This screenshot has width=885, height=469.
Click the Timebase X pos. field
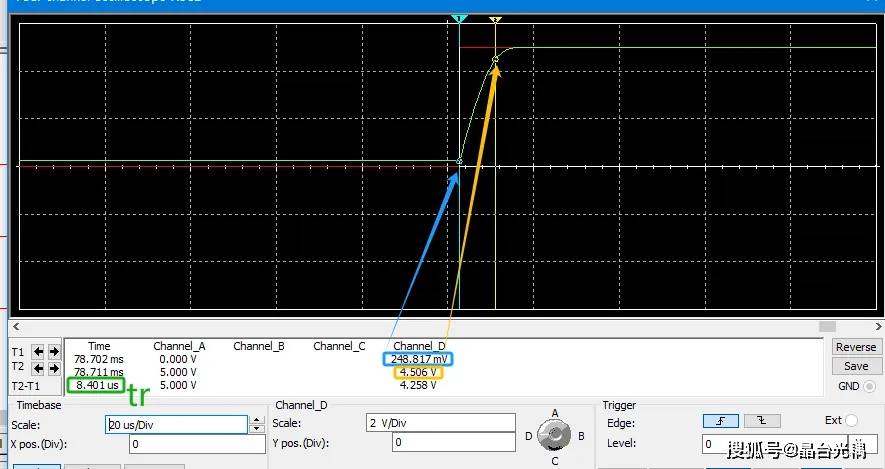(195, 444)
